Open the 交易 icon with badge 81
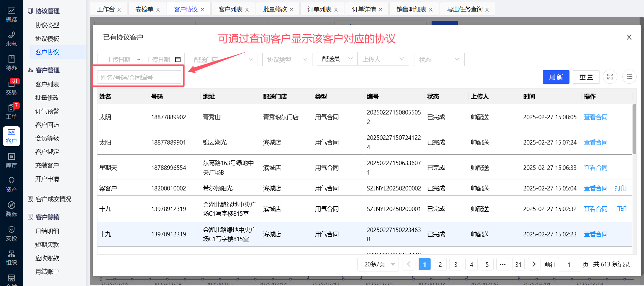644x286 pixels. click(x=11, y=87)
